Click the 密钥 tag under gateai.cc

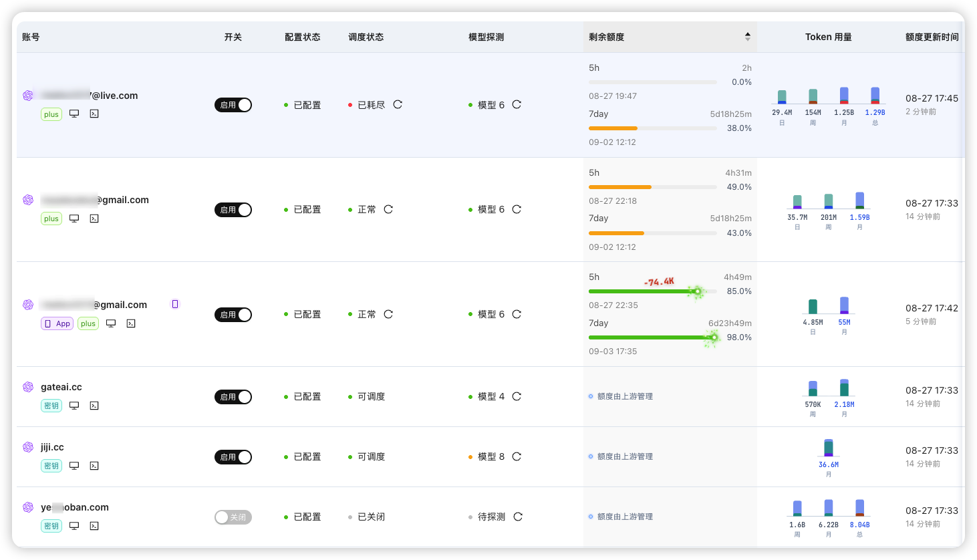click(51, 406)
